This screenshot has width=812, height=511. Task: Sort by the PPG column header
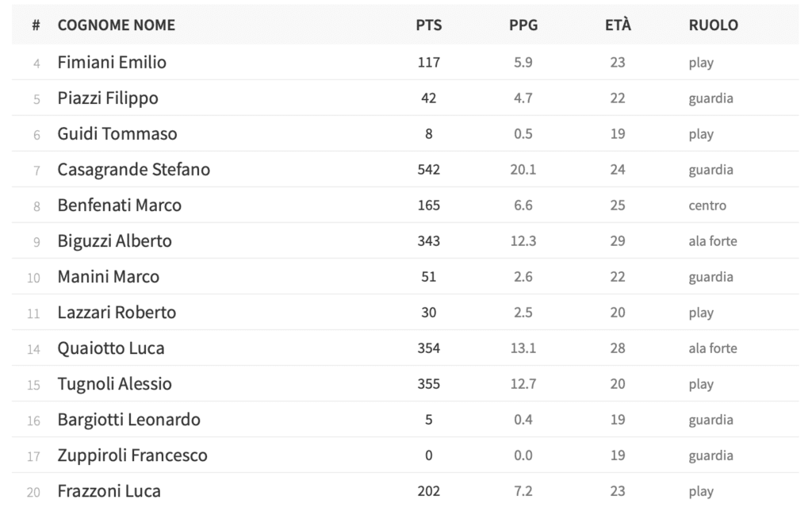pos(523,25)
